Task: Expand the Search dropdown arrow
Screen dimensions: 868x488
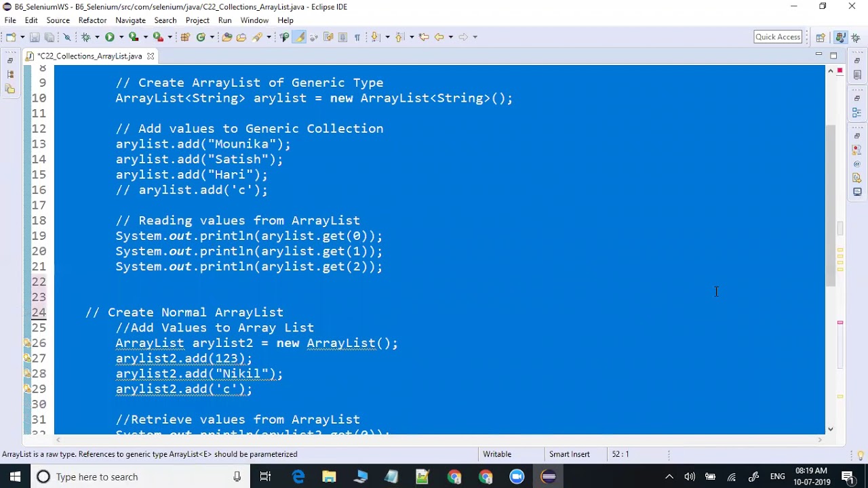Action: [x=269, y=37]
